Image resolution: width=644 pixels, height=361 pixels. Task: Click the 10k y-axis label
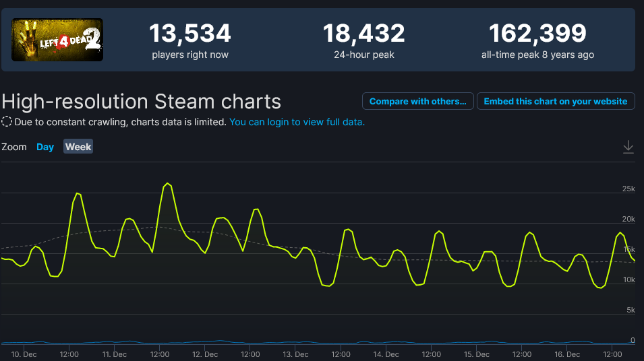[x=628, y=280]
